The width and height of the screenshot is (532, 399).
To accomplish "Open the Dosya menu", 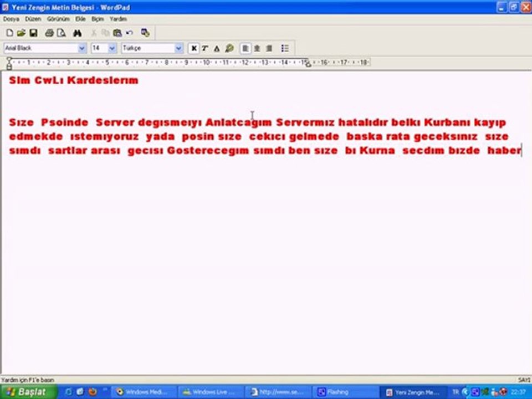I will click(x=11, y=19).
